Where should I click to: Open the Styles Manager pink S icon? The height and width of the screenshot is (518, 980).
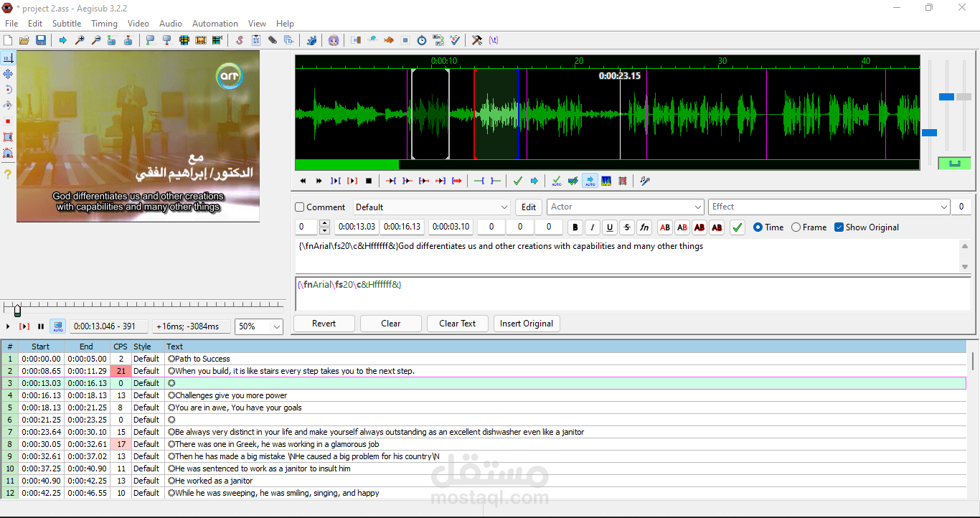click(x=240, y=40)
